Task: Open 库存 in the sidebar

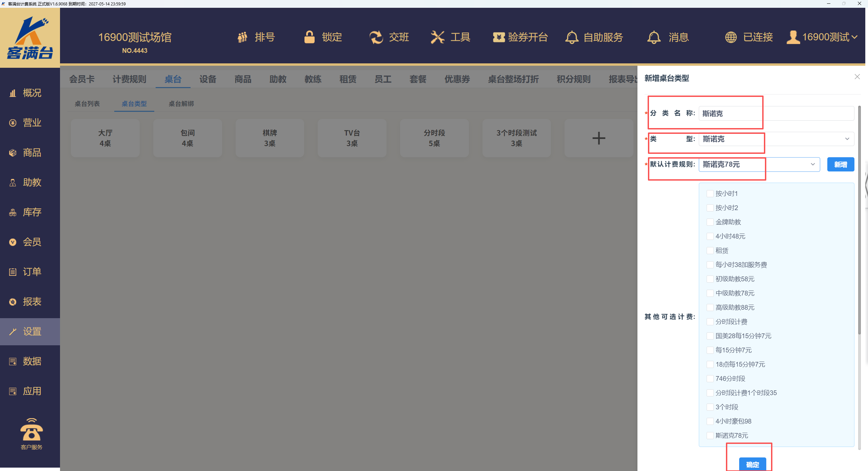Action: pyautogui.click(x=30, y=212)
